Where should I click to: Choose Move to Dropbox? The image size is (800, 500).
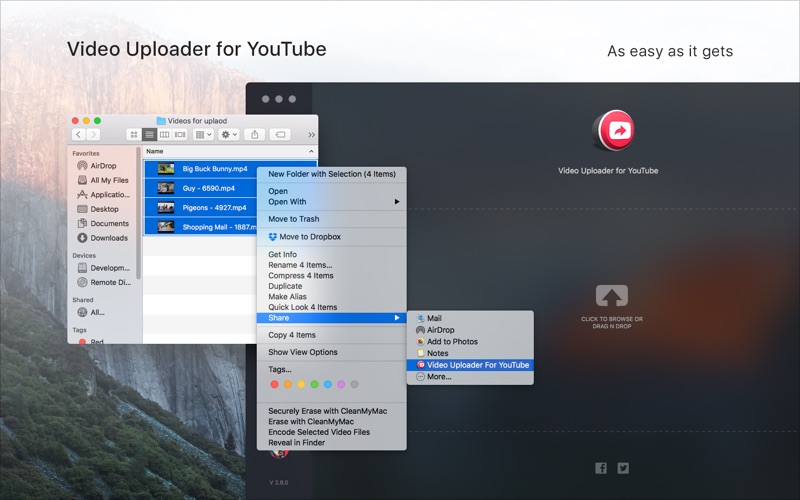tap(332, 237)
